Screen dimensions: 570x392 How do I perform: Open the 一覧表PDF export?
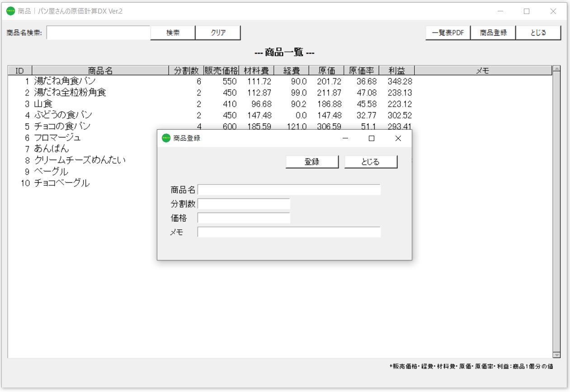pyautogui.click(x=447, y=32)
